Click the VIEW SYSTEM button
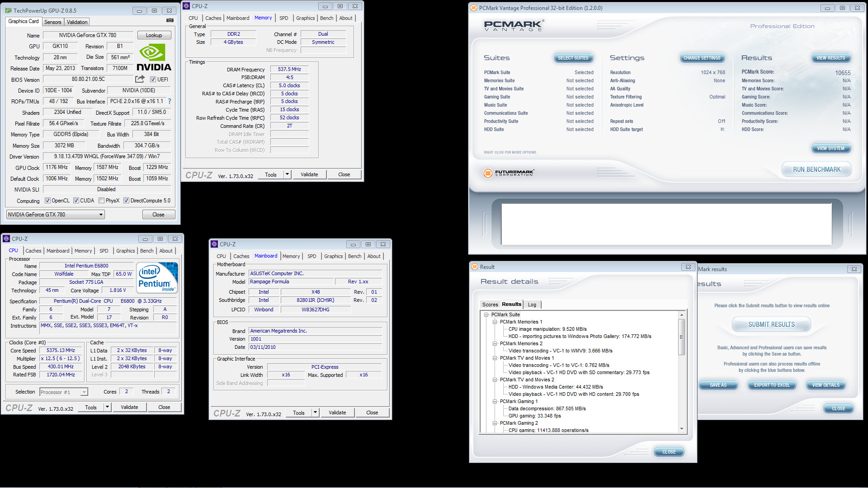This screenshot has height=488, width=868. [830, 148]
